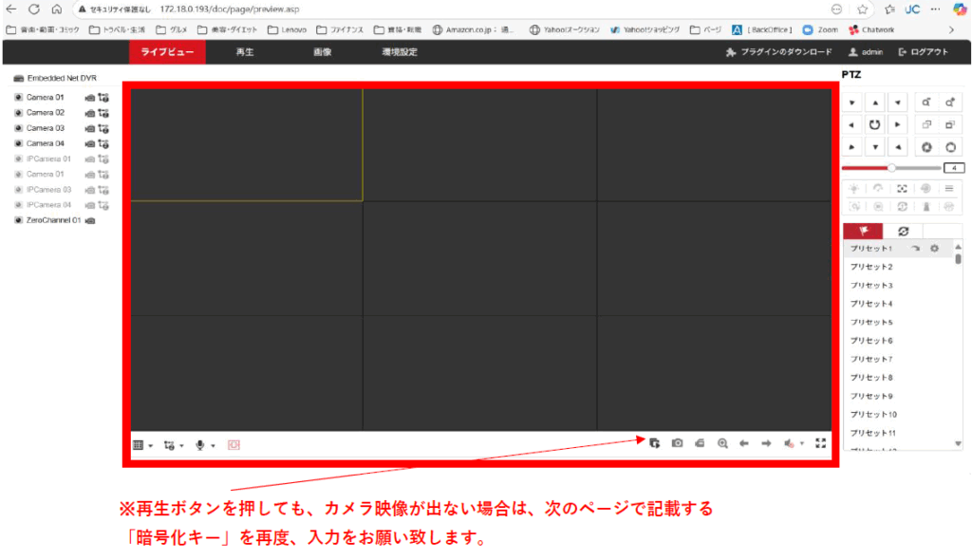
Task: Click the PTZ speed slider
Action: [x=891, y=168]
